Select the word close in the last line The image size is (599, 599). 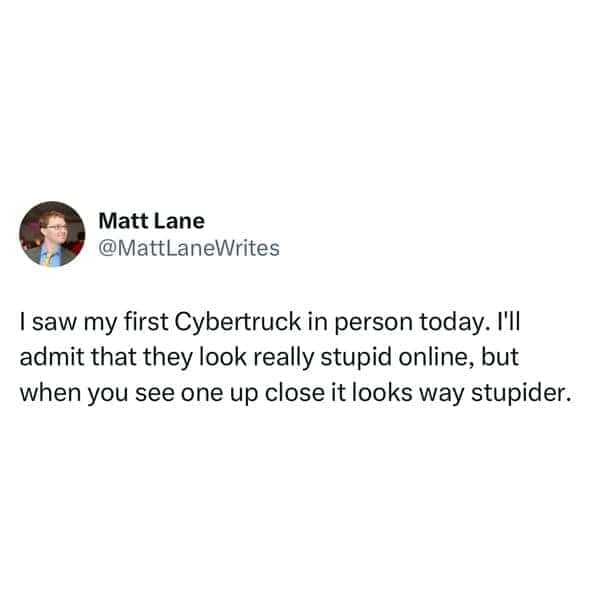[295, 393]
